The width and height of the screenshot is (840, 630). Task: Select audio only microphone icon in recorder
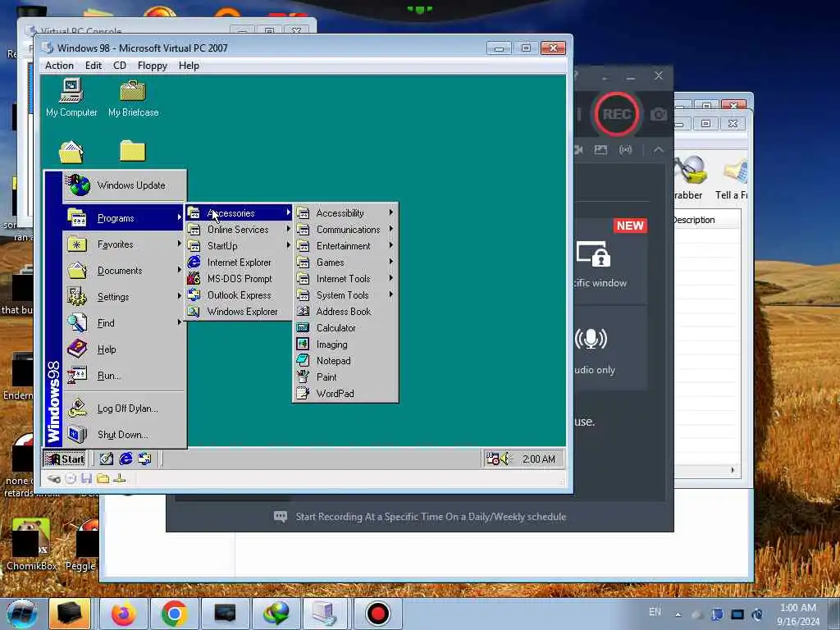coord(591,339)
